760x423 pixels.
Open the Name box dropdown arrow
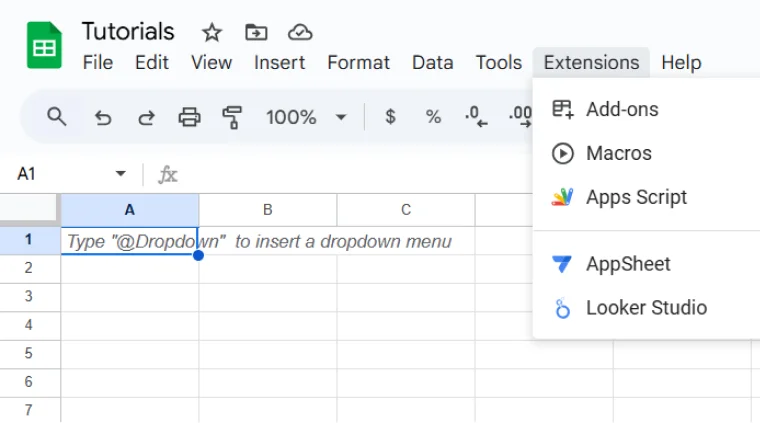point(121,173)
